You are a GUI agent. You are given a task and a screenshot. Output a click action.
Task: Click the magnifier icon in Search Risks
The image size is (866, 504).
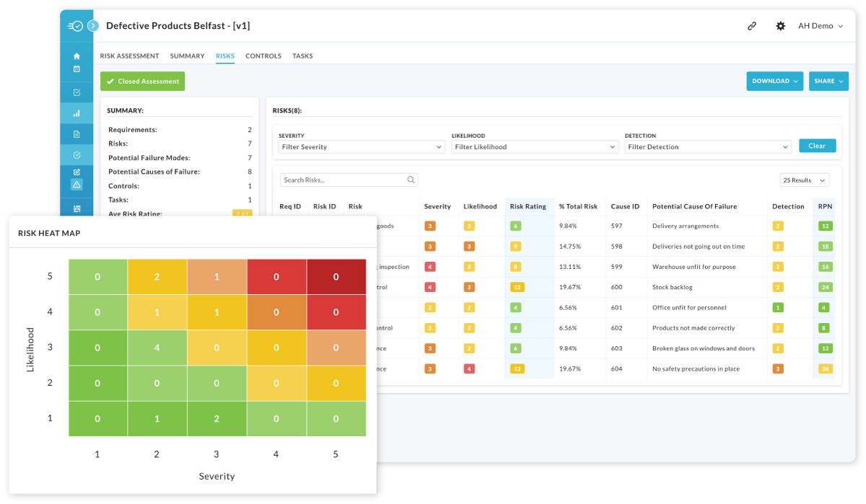pyautogui.click(x=410, y=179)
